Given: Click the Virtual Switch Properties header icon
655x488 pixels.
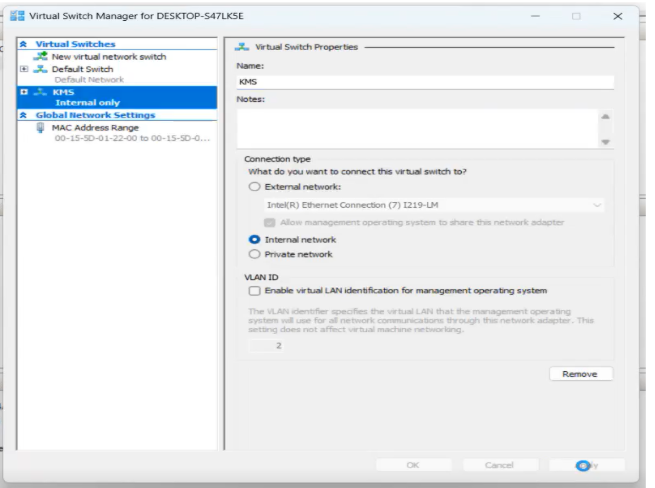Looking at the screenshot, I should click(x=242, y=47).
